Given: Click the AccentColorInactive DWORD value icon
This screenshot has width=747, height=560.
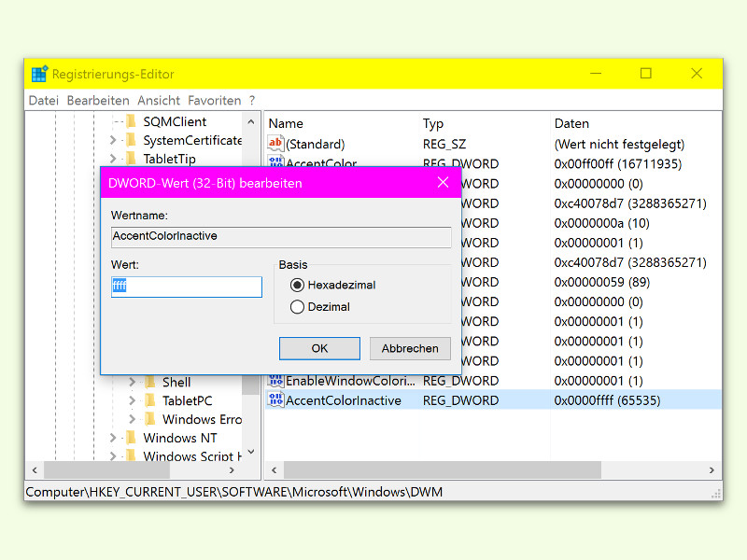Looking at the screenshot, I should click(x=275, y=400).
